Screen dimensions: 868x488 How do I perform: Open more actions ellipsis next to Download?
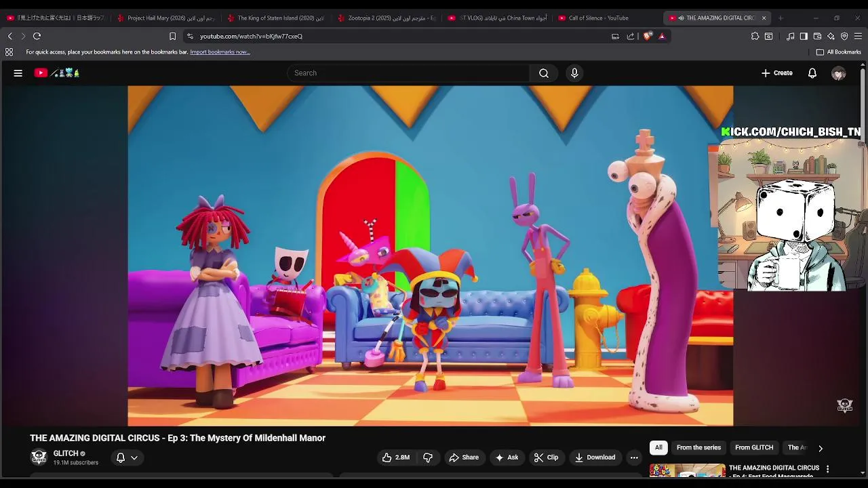point(634,457)
